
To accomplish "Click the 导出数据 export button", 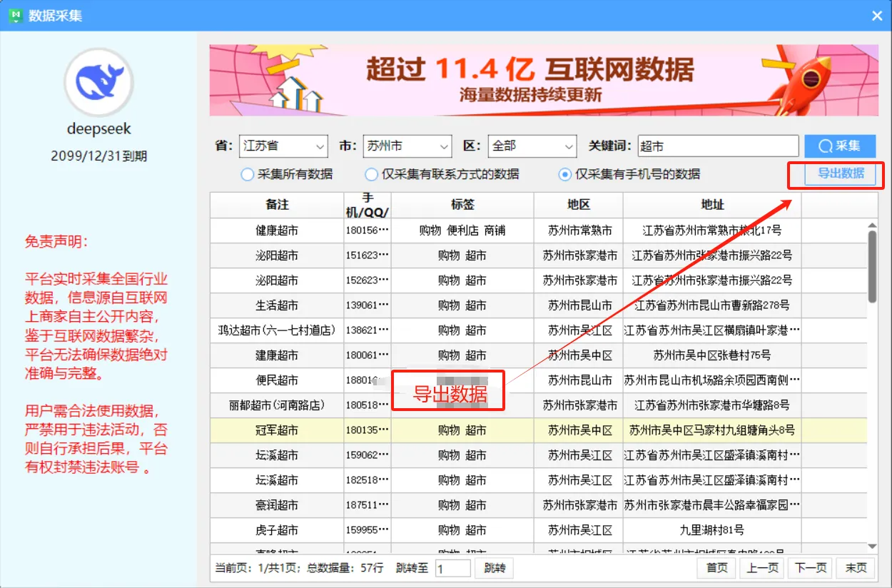I will (x=840, y=174).
